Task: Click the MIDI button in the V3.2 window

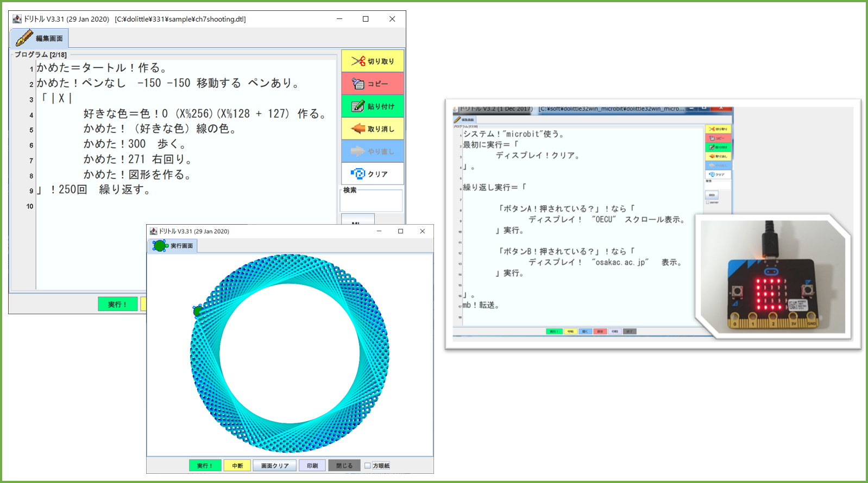Action: tap(712, 195)
